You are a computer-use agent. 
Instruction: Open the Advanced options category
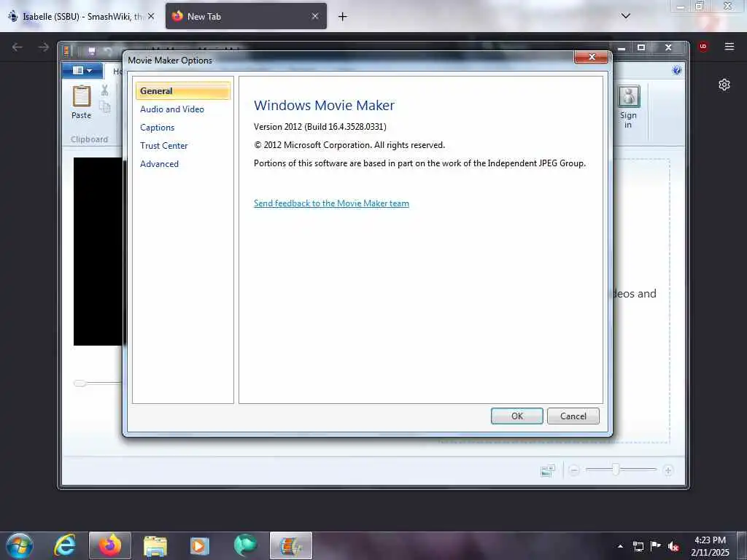click(159, 164)
